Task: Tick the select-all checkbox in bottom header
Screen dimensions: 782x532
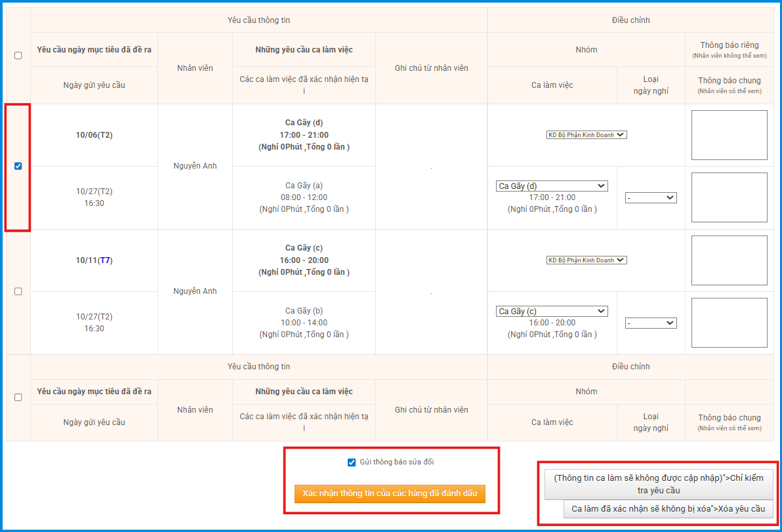Action: tap(18, 398)
